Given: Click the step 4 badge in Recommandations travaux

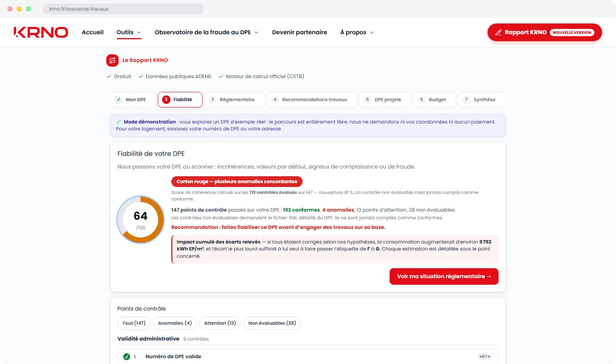Looking at the screenshot, I should [275, 100].
